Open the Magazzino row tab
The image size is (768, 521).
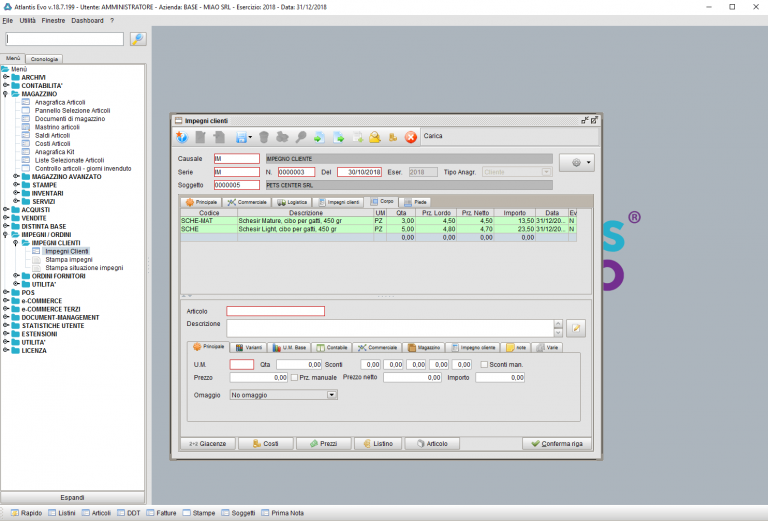click(x=424, y=347)
